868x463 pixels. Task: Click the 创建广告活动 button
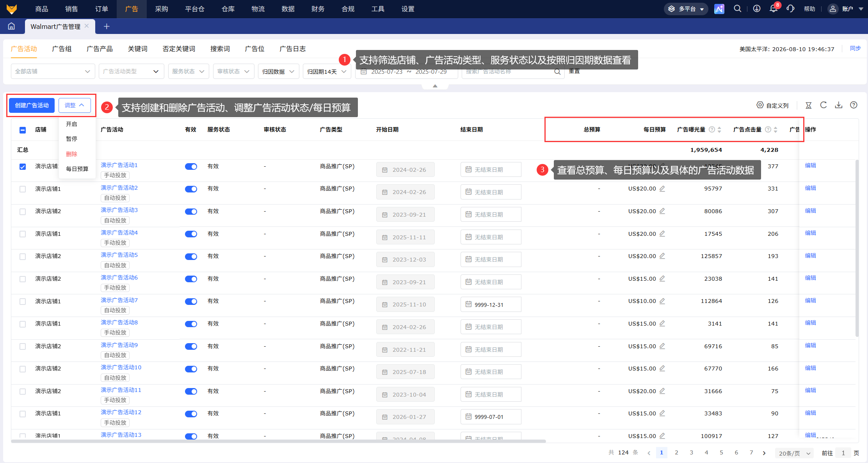point(32,105)
